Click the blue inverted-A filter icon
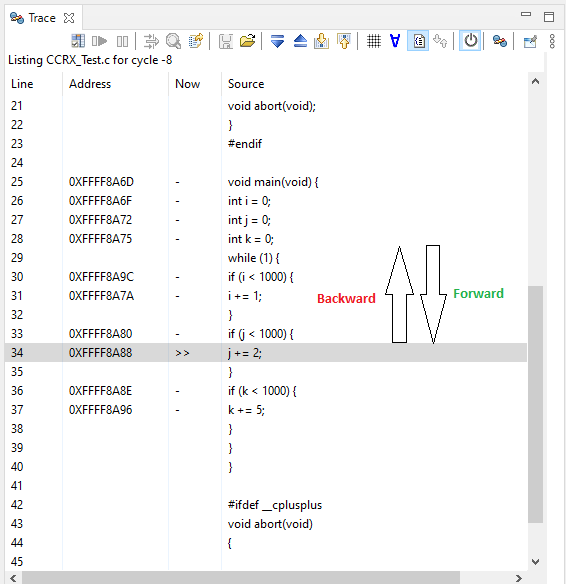This screenshot has width=566, height=584. click(x=395, y=41)
